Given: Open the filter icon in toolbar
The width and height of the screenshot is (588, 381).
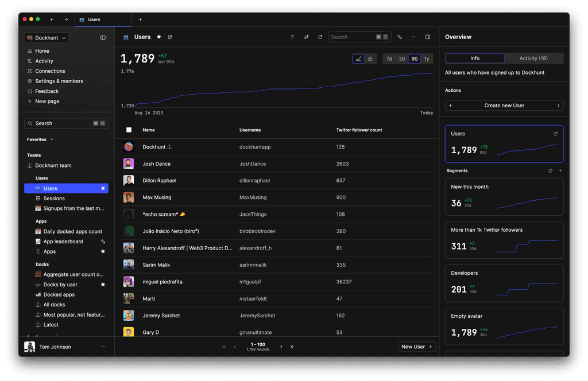Looking at the screenshot, I should point(292,37).
